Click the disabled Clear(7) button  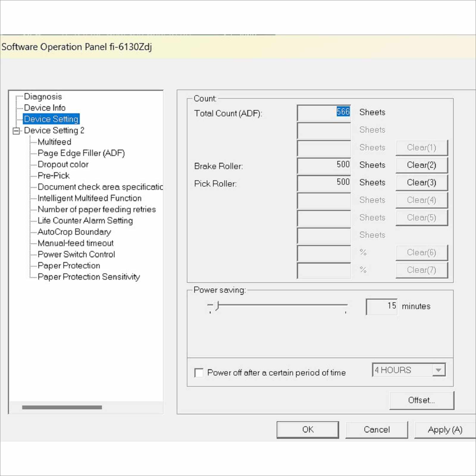[422, 270]
